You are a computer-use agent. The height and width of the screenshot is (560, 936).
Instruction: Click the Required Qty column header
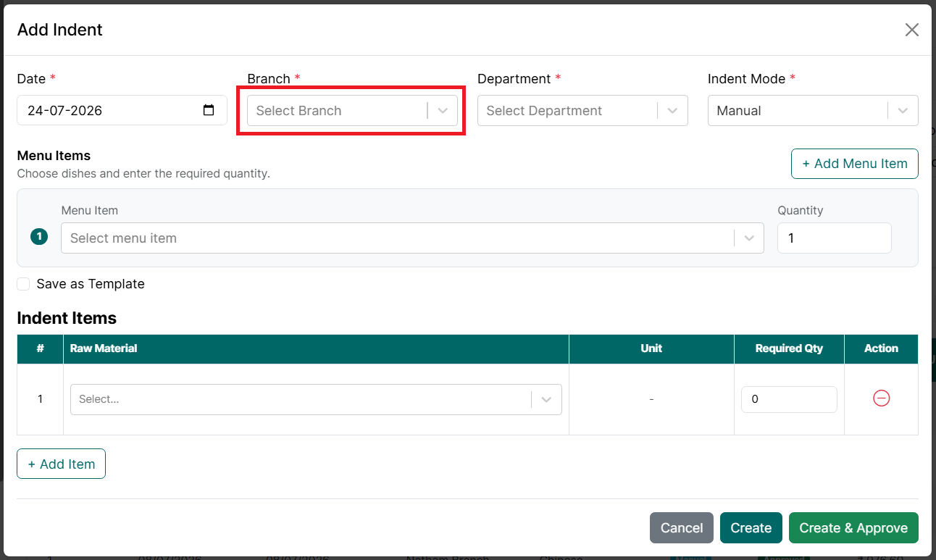(x=789, y=348)
